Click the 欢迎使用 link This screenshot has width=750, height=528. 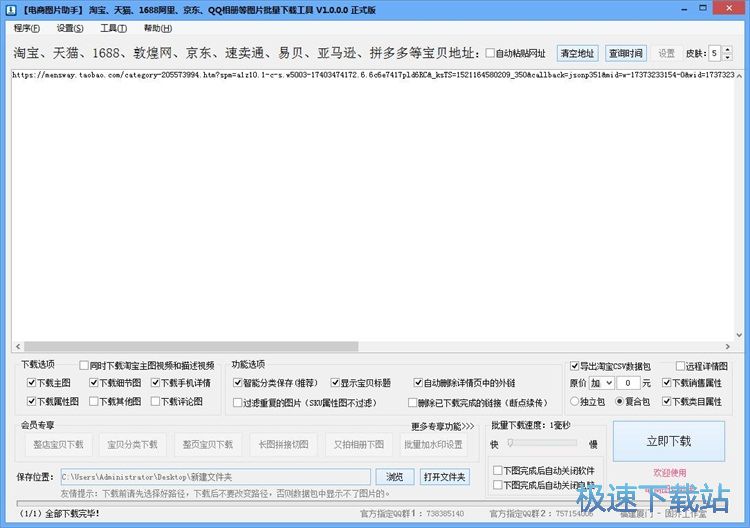[670, 473]
